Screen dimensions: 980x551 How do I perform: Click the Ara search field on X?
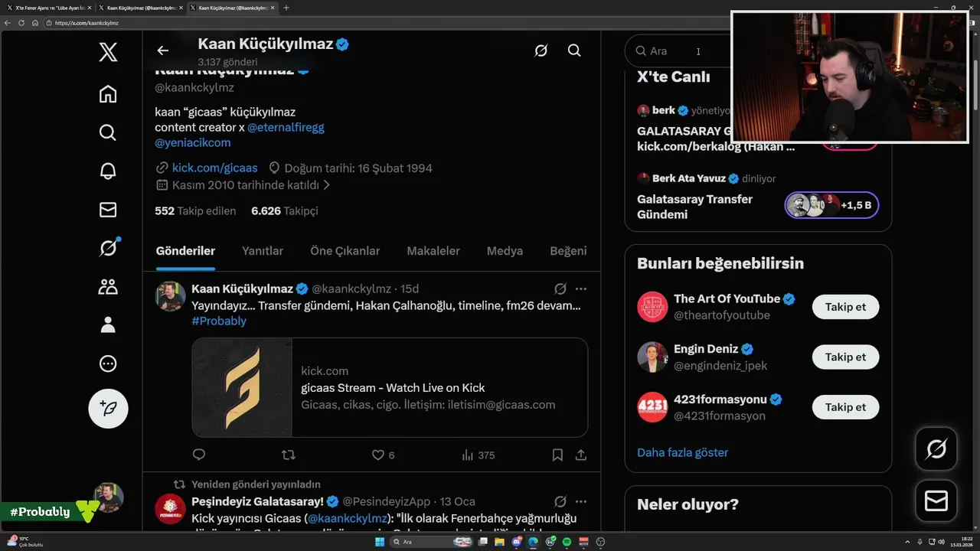click(678, 51)
